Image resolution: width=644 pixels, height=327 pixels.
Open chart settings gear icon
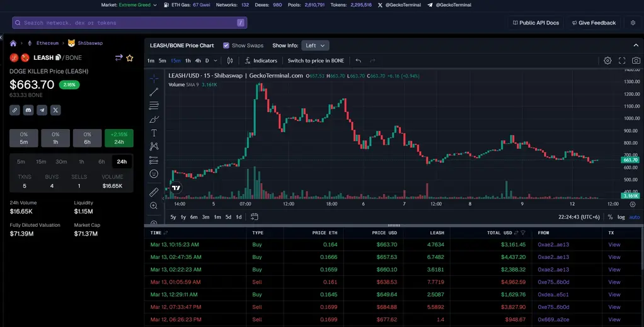coord(608,60)
